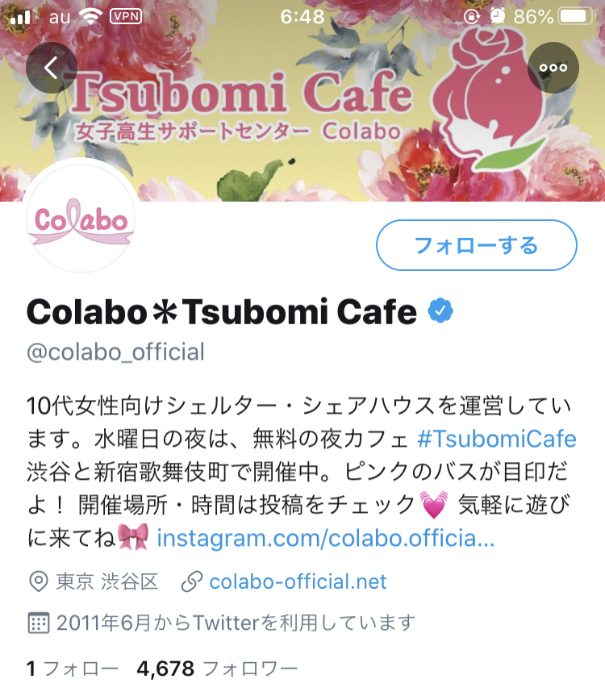Click the フォローする follow button
The height and width of the screenshot is (700, 605).
click(477, 245)
